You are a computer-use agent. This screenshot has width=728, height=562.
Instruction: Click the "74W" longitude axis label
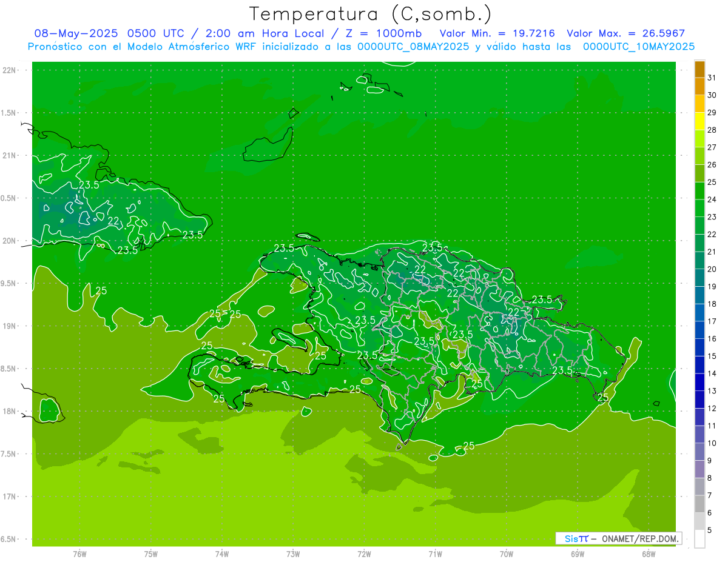(221, 554)
